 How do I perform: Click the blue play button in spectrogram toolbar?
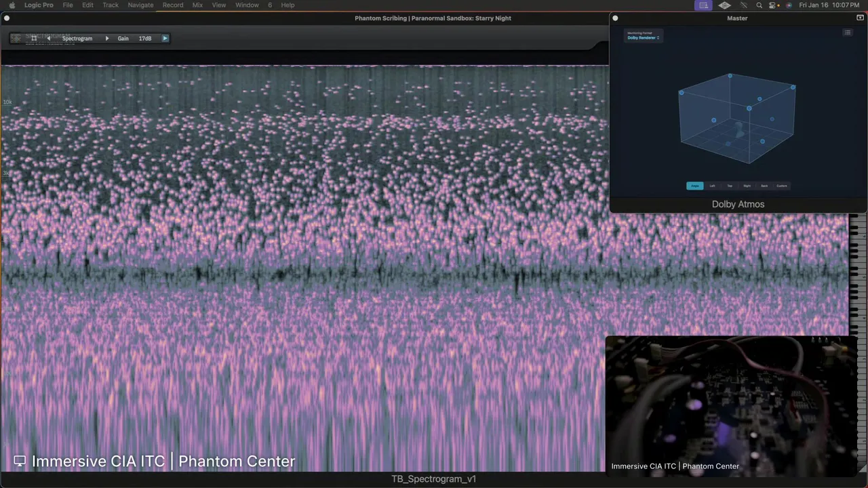(x=165, y=39)
